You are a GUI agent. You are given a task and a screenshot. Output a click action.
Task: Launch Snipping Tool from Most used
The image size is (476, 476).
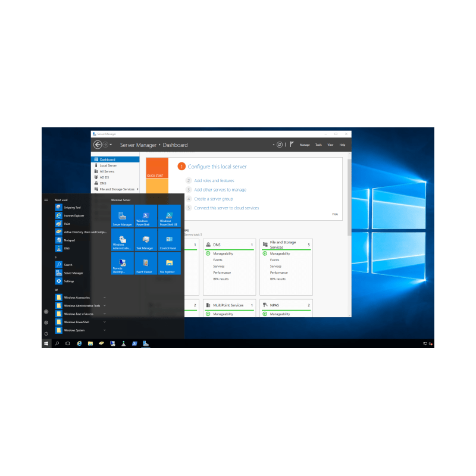point(72,207)
